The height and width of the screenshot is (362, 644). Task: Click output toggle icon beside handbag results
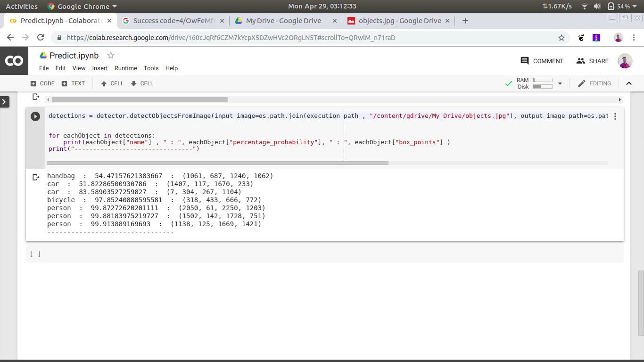point(35,177)
